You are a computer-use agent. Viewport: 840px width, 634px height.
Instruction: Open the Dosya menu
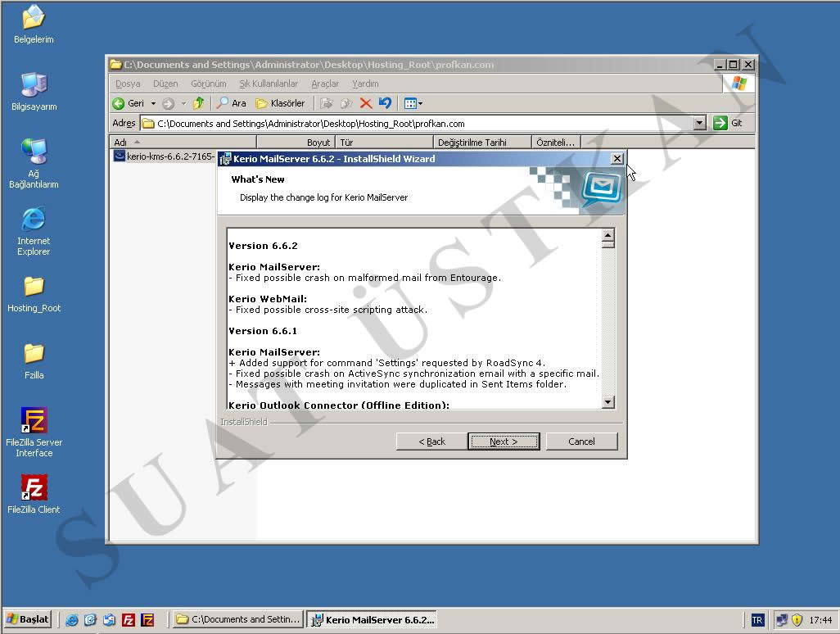128,84
